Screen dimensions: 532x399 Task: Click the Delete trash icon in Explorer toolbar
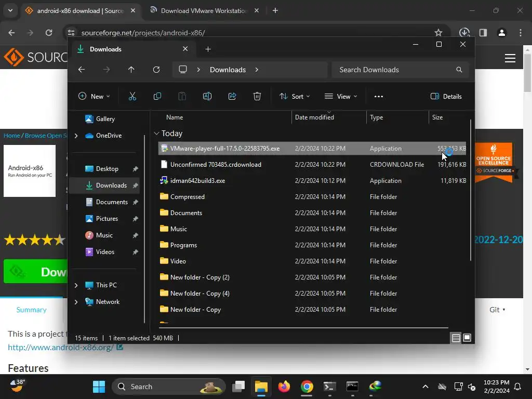click(257, 96)
